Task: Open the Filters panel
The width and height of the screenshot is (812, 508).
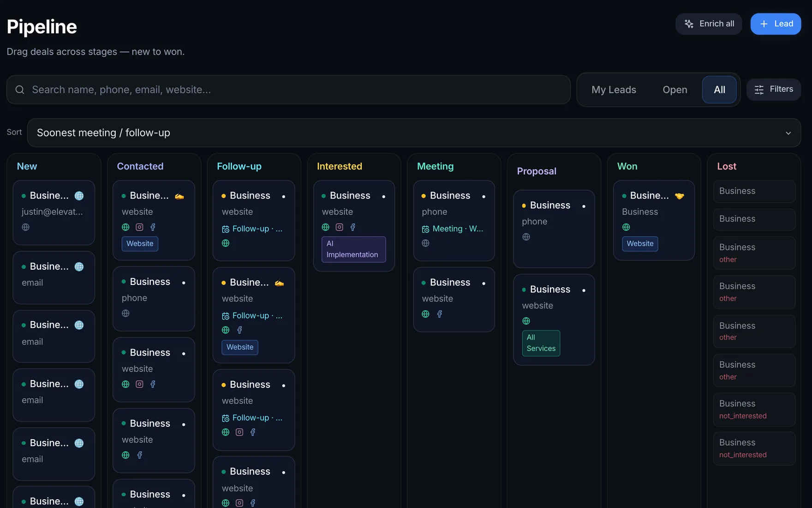Action: (x=773, y=89)
